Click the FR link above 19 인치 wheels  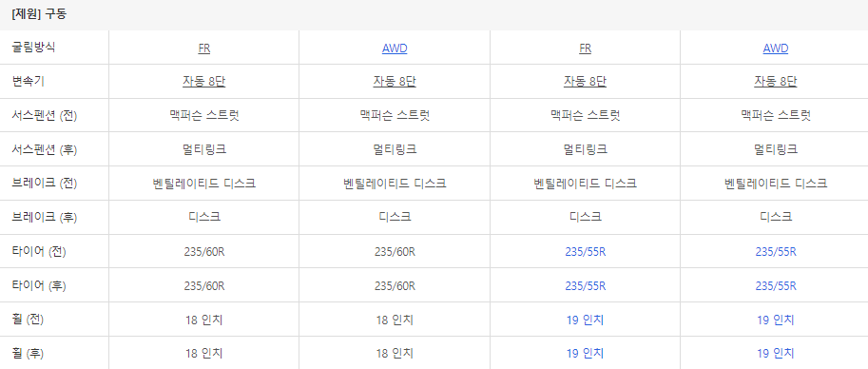pos(585,49)
